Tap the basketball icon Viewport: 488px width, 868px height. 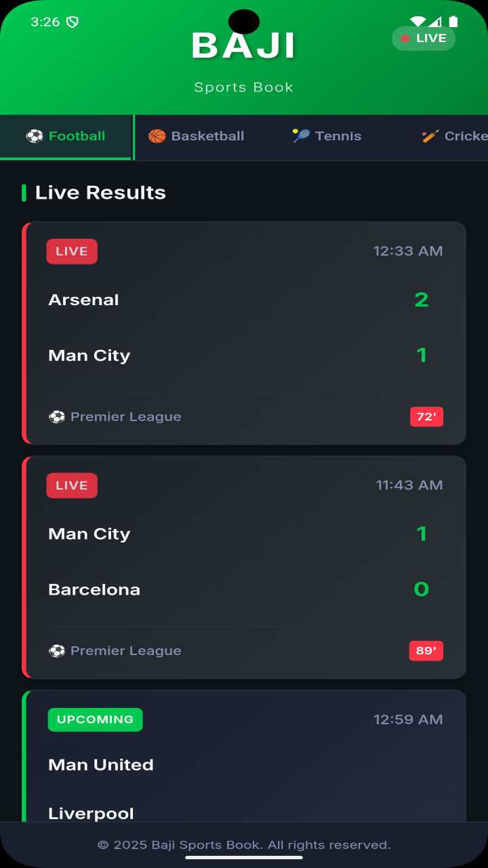157,136
